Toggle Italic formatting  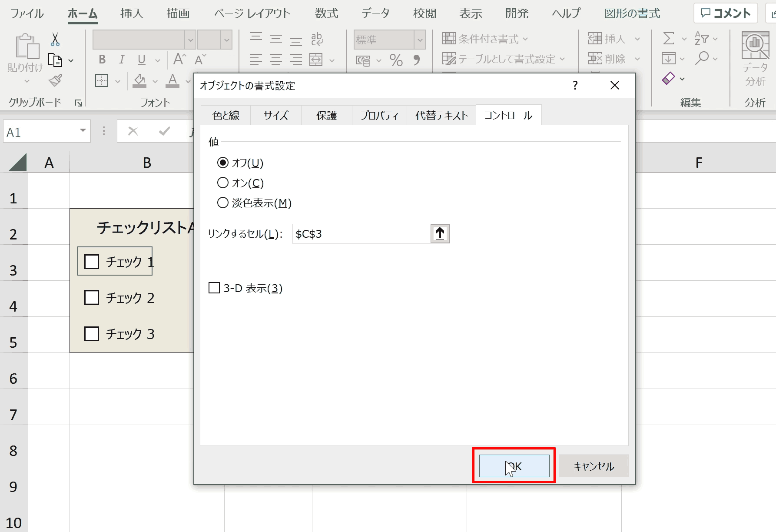(122, 60)
